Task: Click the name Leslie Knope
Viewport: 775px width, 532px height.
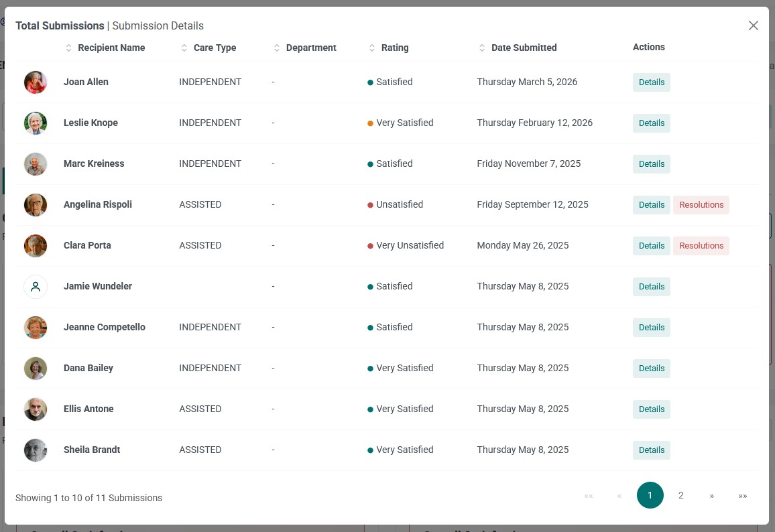Action: pyautogui.click(x=91, y=123)
